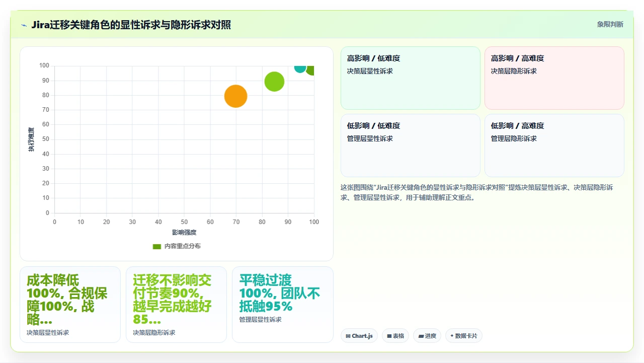Click the Chart.js tag chip

[x=359, y=336]
